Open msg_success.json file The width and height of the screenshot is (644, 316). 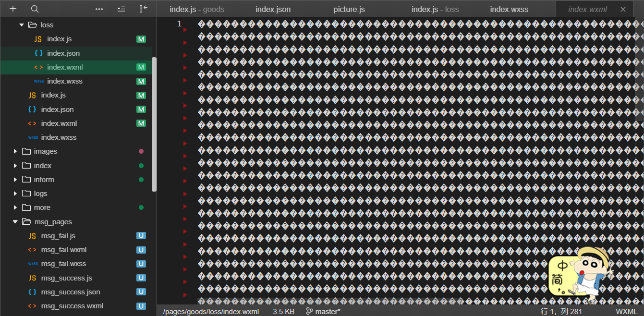(71, 292)
